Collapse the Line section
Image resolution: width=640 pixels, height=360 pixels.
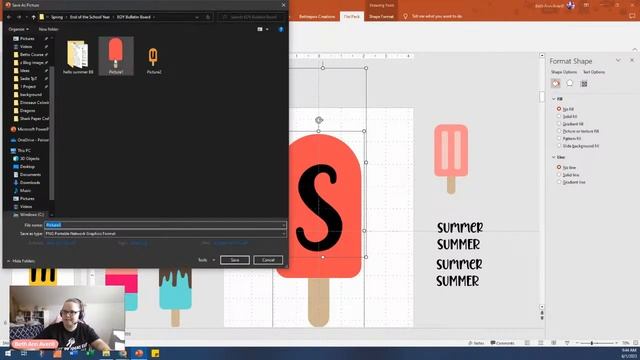tap(554, 157)
